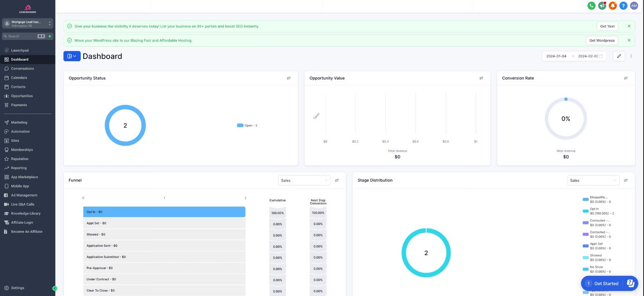
Task: Click the Get Started button
Action: 606,284
